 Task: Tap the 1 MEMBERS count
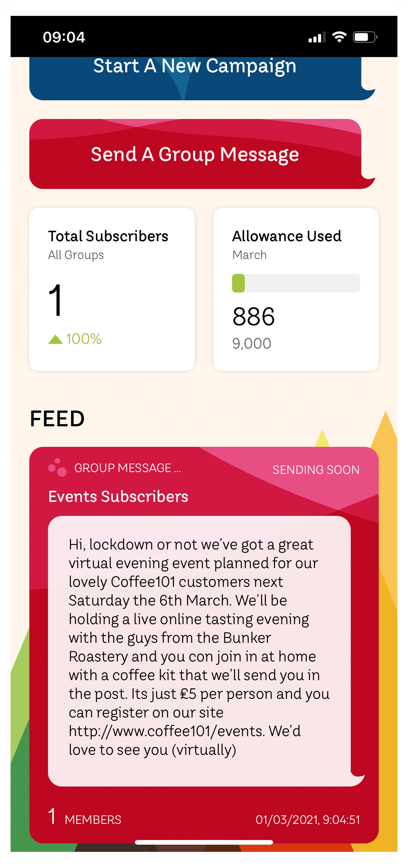coord(85,818)
